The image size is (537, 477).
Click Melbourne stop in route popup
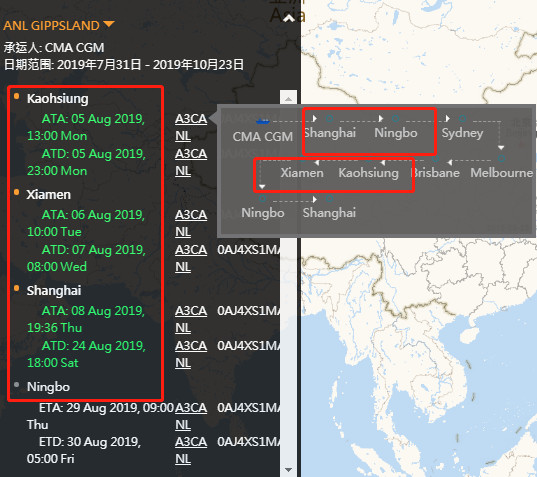pyautogui.click(x=501, y=173)
